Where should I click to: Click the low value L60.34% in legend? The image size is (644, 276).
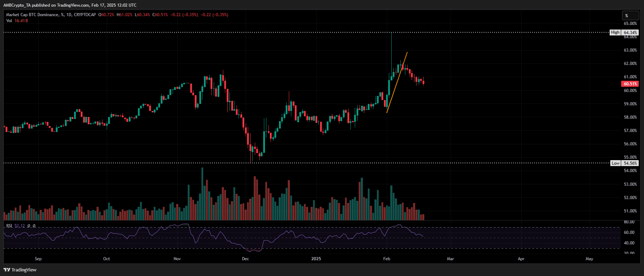click(x=142, y=15)
